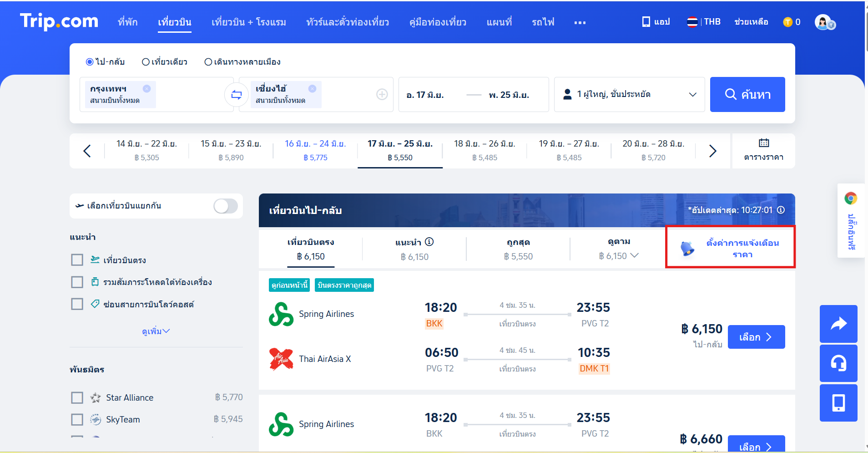The width and height of the screenshot is (868, 453).
Task: Choose dates 18 Jun – 26 Jun ฿5,485
Action: click(x=484, y=151)
